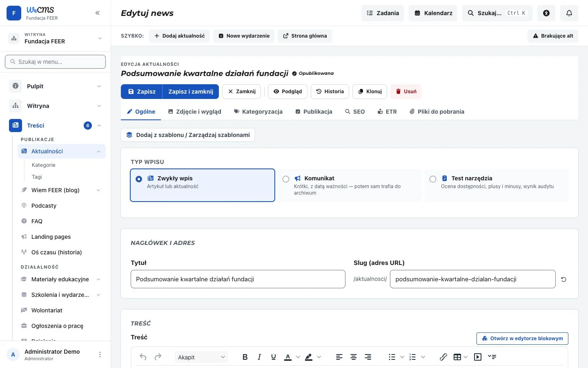Align text to the left
Viewport: 588px width, 368px height.
(339, 357)
